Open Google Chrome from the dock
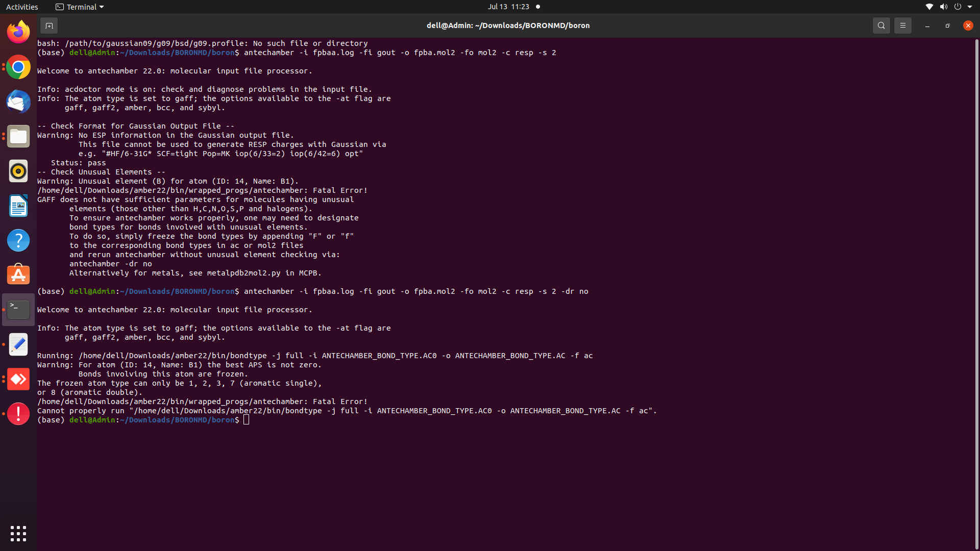 point(18,67)
